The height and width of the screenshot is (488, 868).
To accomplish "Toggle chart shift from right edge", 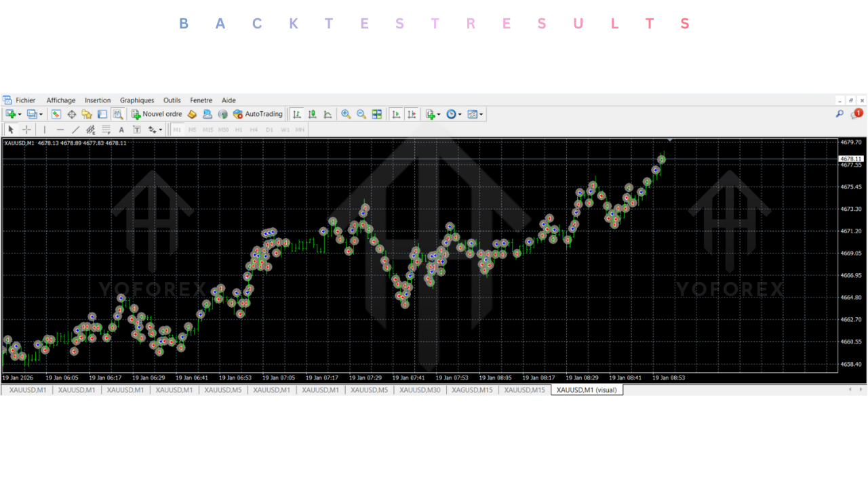I will click(412, 114).
